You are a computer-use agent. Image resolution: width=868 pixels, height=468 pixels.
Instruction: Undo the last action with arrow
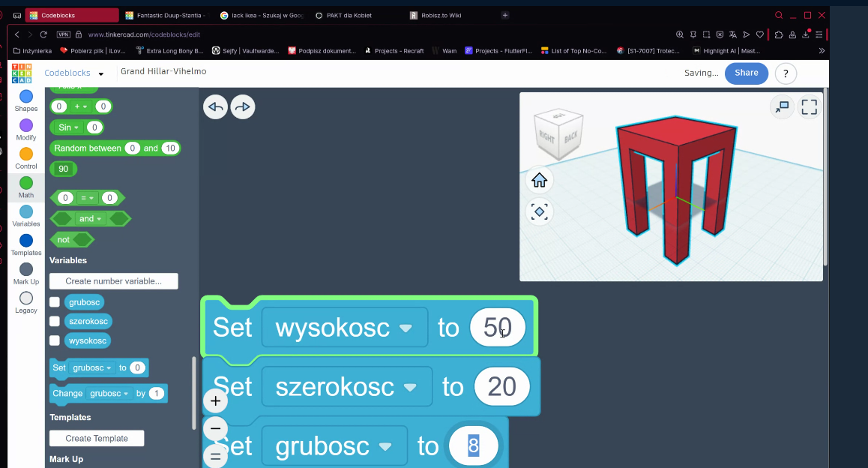coord(215,107)
